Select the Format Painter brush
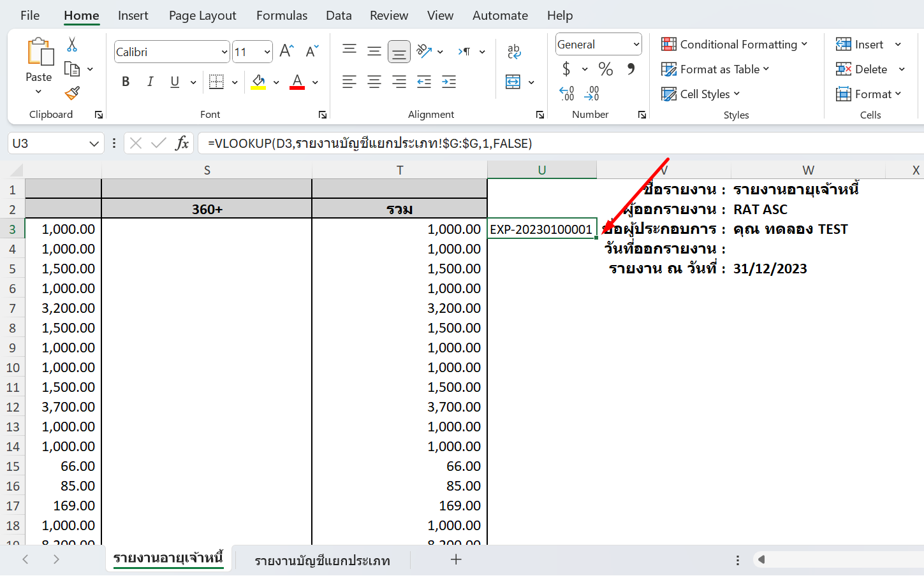 coord(72,94)
